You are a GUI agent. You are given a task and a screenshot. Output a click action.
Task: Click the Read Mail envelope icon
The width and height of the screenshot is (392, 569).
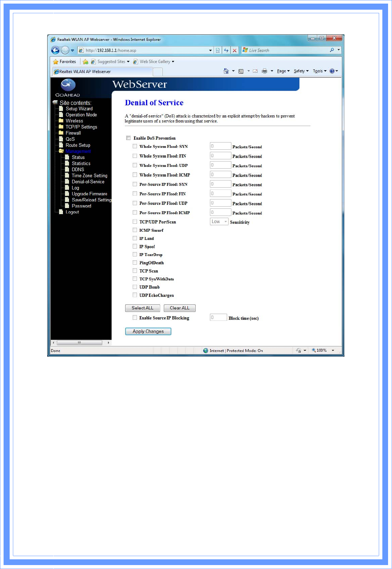[x=255, y=71]
